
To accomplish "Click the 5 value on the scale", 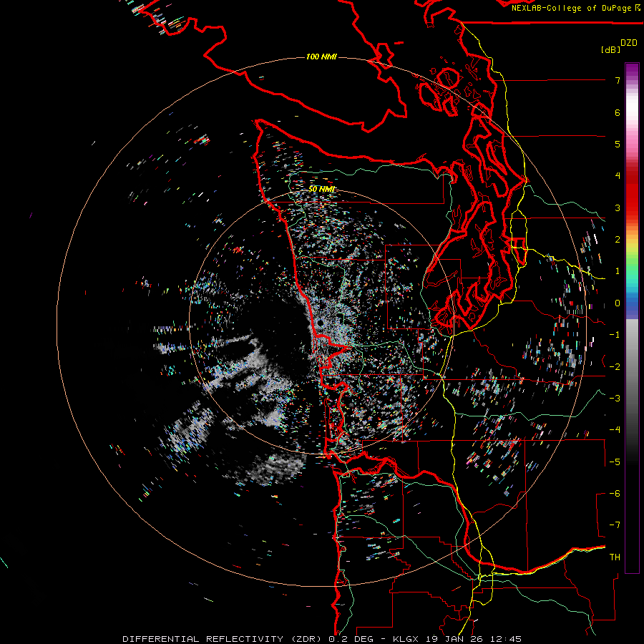I will [x=618, y=144].
